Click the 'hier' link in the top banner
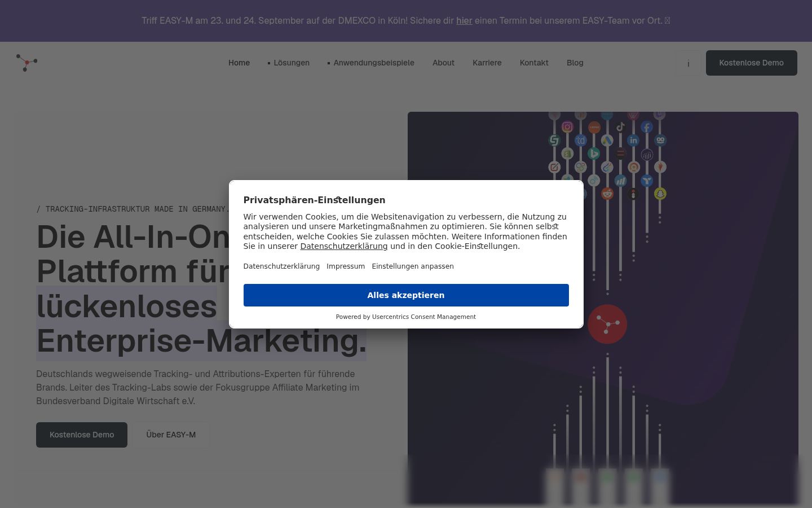Image resolution: width=812 pixels, height=508 pixels. [x=464, y=20]
